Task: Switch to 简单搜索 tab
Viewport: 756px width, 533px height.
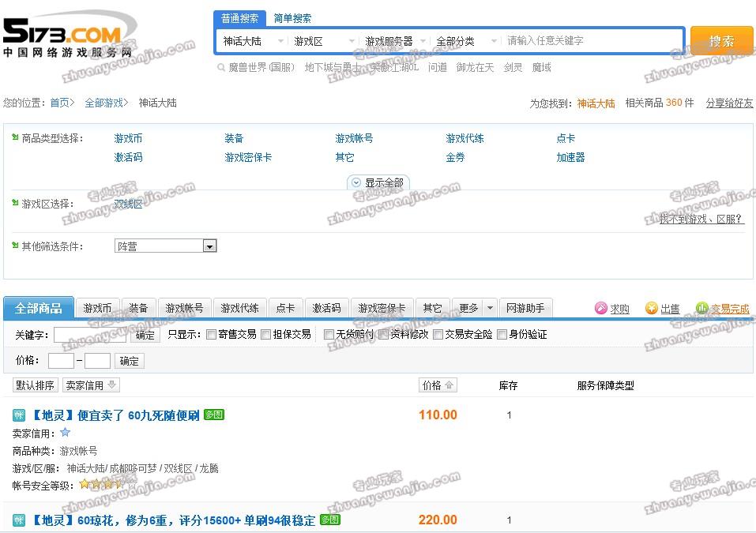Action: point(292,18)
